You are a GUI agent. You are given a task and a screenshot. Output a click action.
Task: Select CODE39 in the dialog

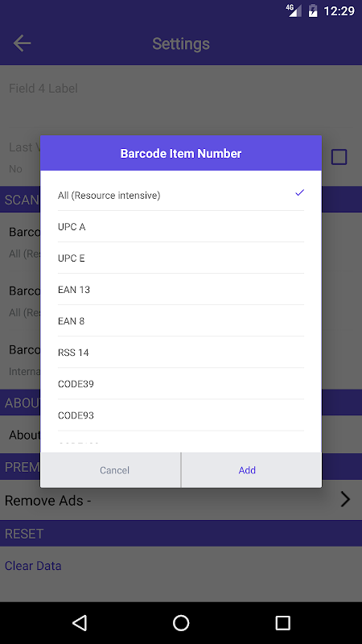[x=181, y=384]
